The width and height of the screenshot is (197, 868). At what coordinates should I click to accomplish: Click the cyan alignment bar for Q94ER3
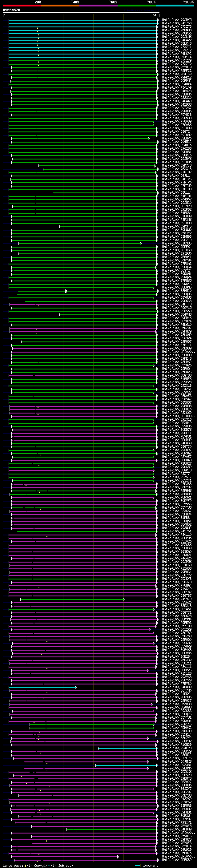[128, 748]
